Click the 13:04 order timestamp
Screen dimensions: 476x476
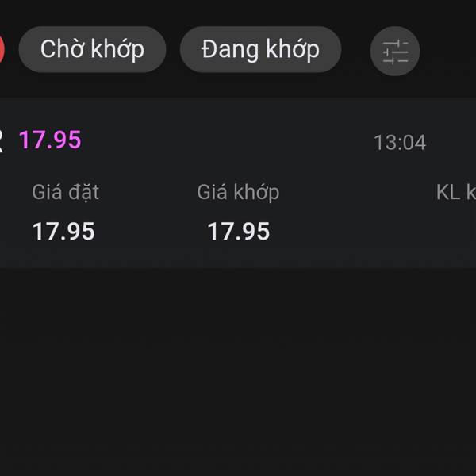pos(400,143)
